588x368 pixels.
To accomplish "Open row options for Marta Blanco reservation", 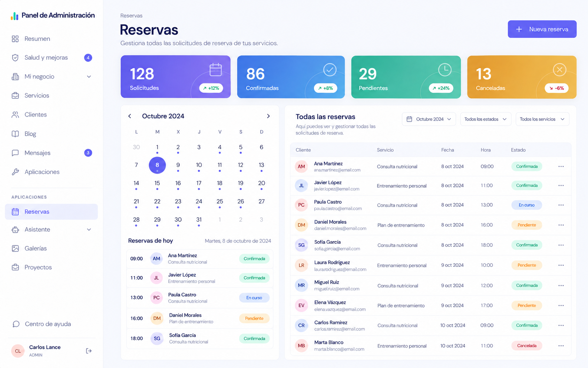I will tap(561, 346).
